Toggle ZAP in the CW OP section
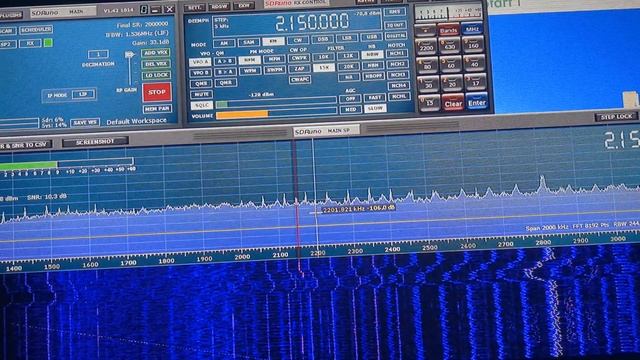The height and width of the screenshot is (360, 640). [300, 69]
